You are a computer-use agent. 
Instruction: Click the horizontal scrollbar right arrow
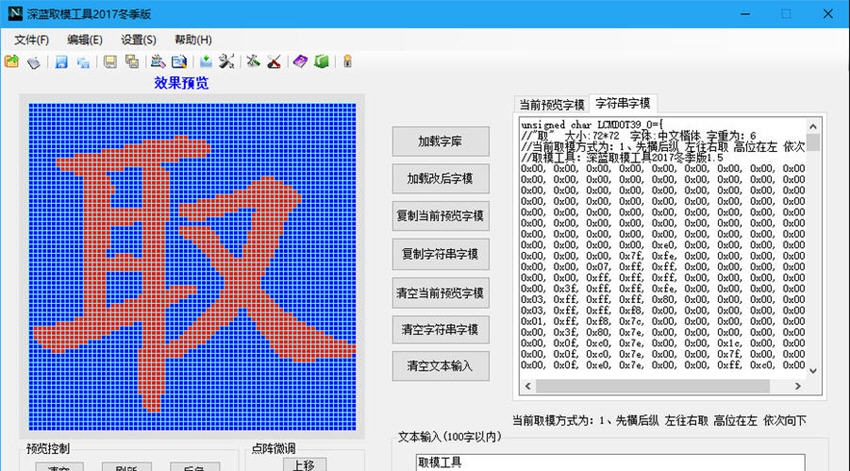797,386
